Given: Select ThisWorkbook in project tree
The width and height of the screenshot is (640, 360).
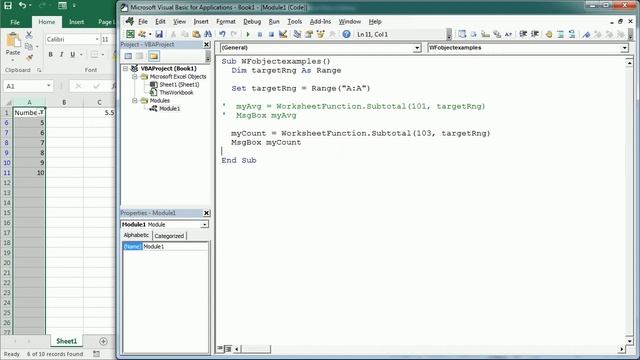Looking at the screenshot, I should pos(176,93).
